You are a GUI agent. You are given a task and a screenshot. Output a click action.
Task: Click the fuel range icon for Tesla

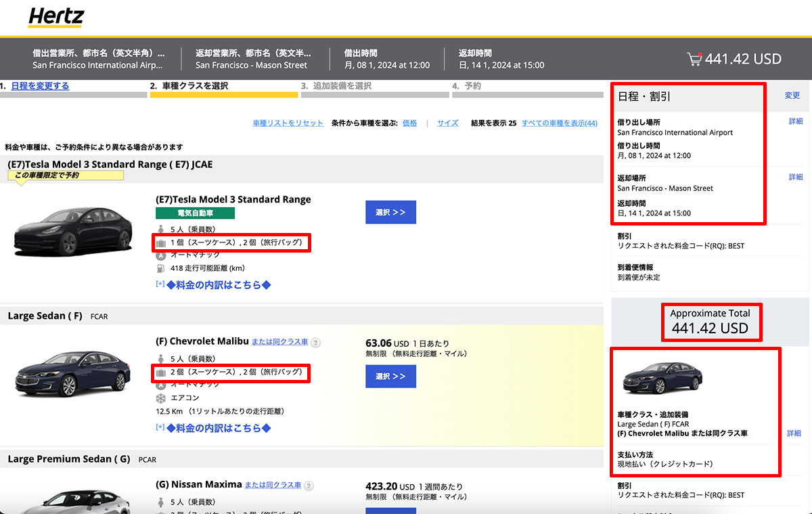coord(160,267)
